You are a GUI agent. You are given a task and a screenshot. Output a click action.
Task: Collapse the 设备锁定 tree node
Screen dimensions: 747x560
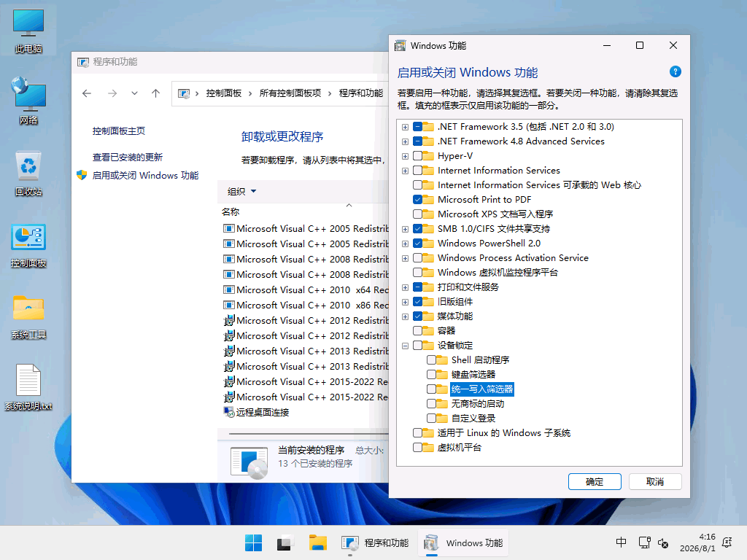click(405, 346)
